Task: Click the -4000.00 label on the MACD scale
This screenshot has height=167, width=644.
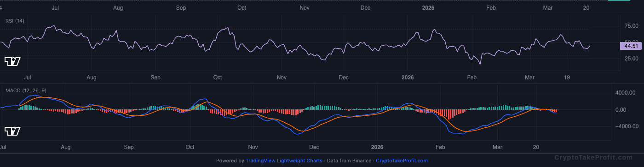Action: (x=627, y=126)
